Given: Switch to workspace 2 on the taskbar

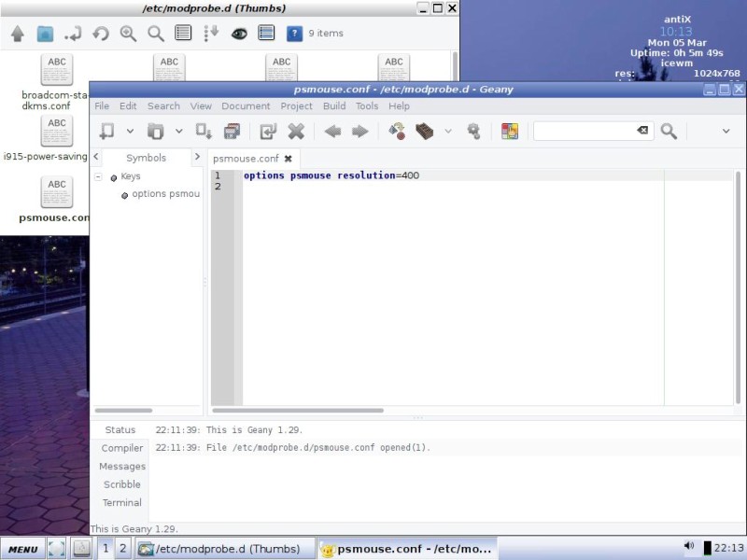Looking at the screenshot, I should pyautogui.click(x=123, y=549).
